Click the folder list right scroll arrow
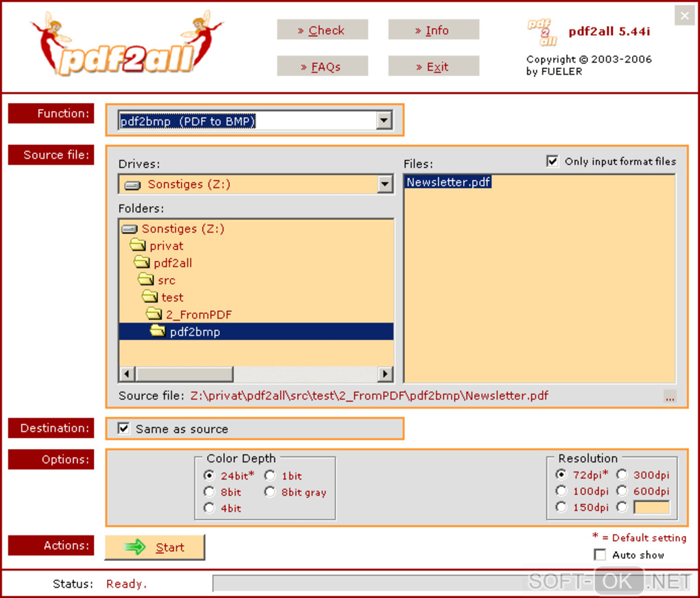The image size is (700, 598). (385, 373)
